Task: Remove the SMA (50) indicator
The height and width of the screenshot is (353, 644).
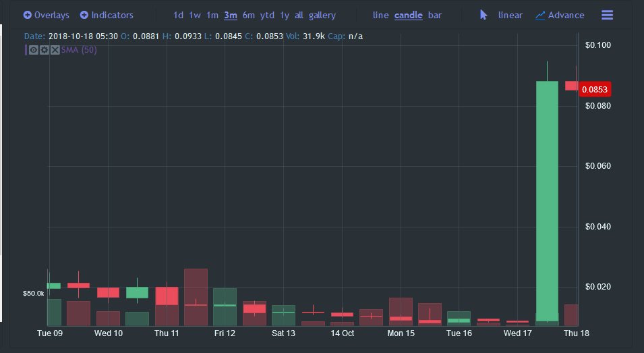Action: point(55,50)
